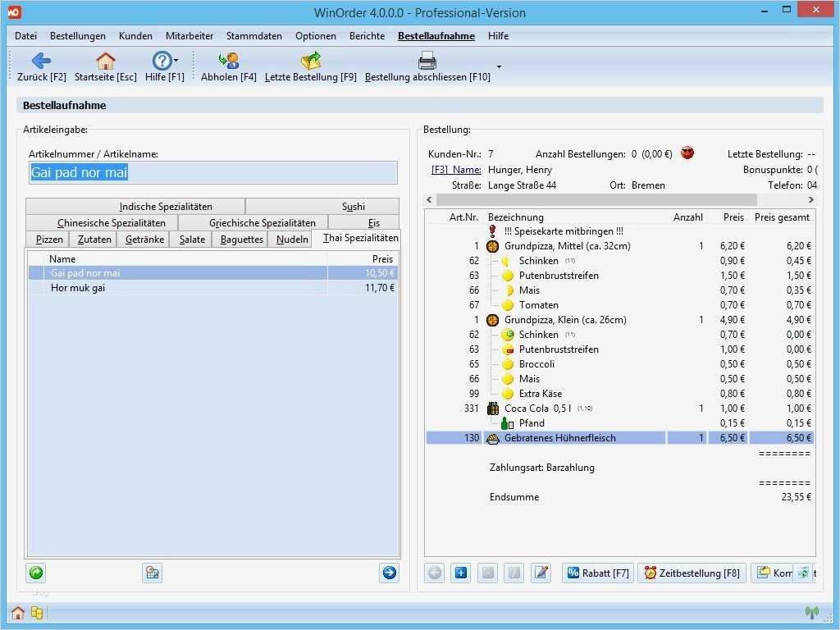Switch to Indische Spezialitäten tab

point(135,206)
